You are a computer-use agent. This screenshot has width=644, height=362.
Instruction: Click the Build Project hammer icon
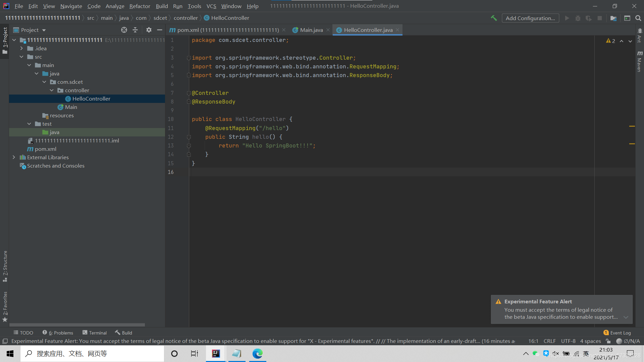point(494,18)
